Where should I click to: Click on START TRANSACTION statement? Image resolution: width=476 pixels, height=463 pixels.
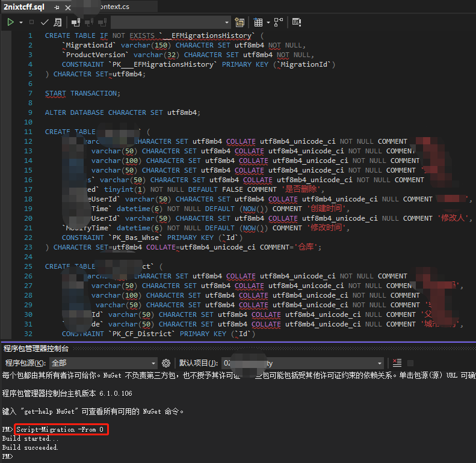point(82,93)
